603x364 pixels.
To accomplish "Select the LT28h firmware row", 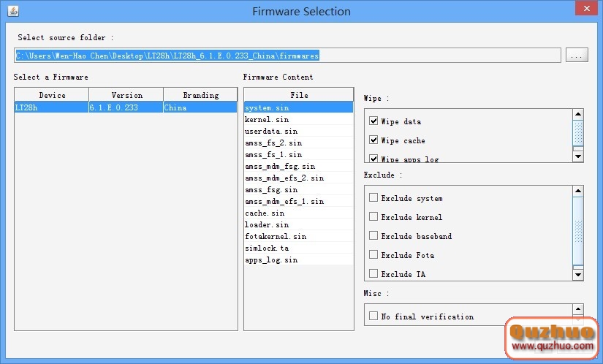I will pyautogui.click(x=126, y=107).
